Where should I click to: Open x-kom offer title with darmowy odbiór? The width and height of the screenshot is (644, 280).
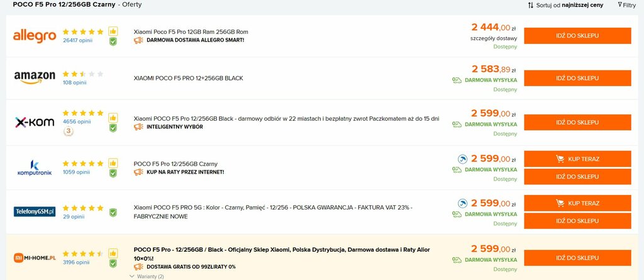287,118
